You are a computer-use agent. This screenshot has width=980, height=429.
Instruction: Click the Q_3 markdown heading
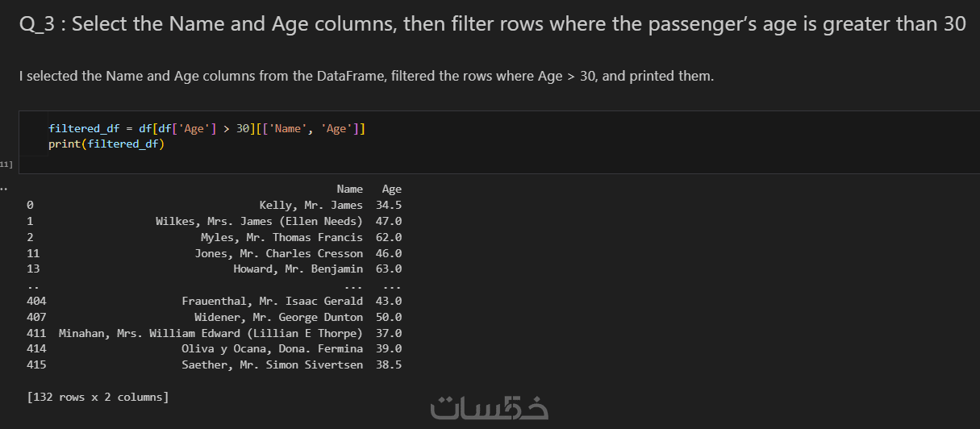(x=492, y=24)
